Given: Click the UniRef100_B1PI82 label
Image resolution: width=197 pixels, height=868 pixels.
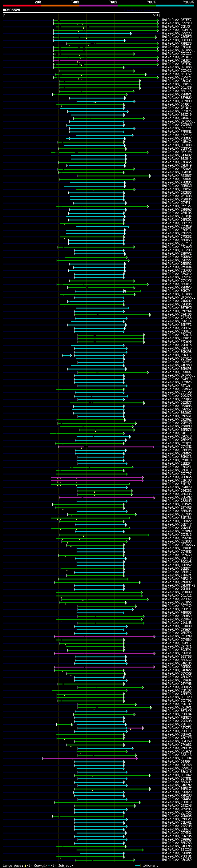Looking at the screenshot, I should [177, 484].
